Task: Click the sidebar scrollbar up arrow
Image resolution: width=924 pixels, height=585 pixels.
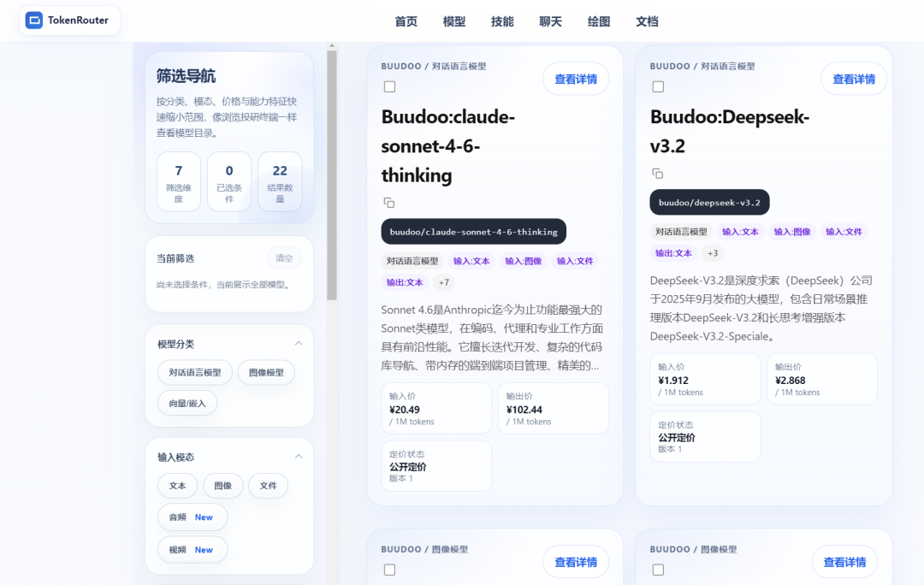Action: 332,45
